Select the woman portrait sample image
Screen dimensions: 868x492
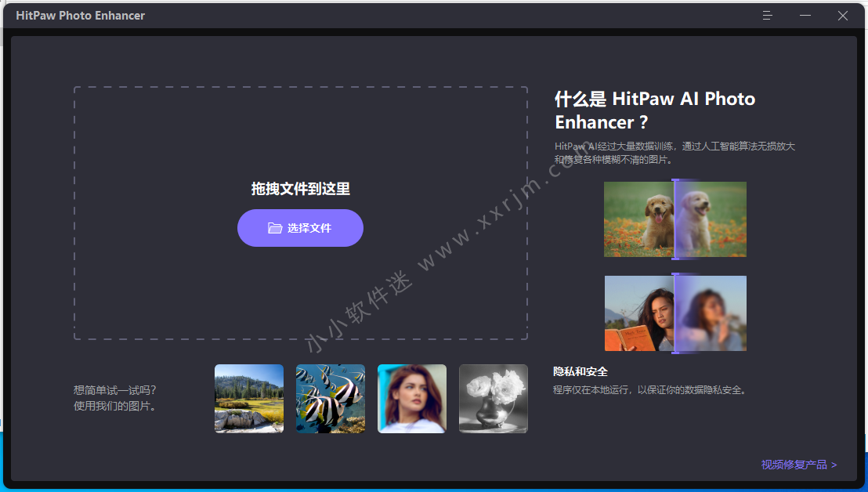(412, 399)
